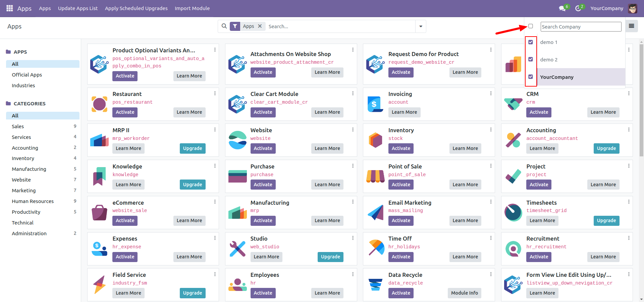Screen dimensions: 644x302
Task: Click the MRP II app icon
Action: [x=99, y=141]
